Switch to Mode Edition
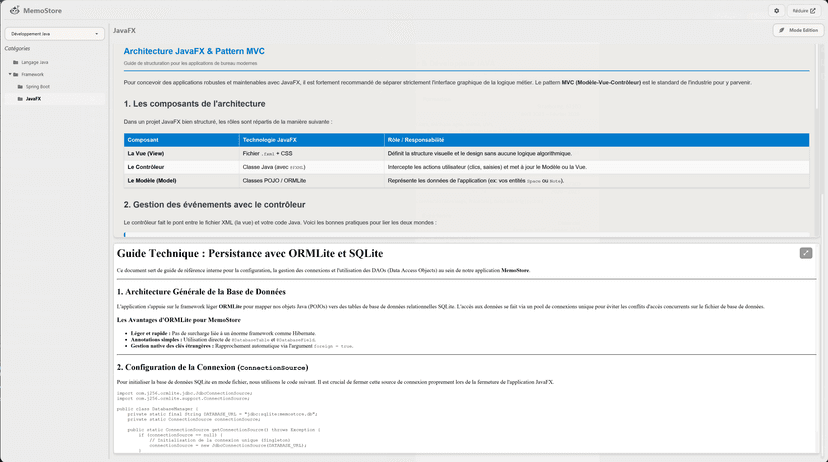 point(798,31)
